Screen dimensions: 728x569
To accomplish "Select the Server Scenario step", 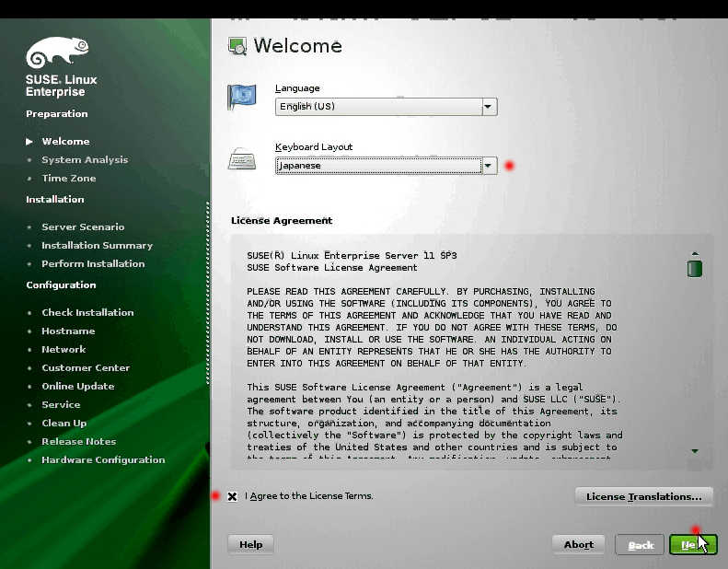I will (83, 227).
